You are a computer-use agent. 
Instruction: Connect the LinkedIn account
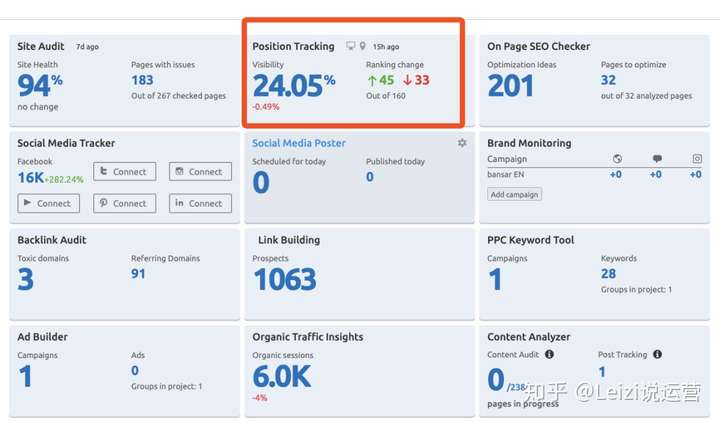[200, 203]
